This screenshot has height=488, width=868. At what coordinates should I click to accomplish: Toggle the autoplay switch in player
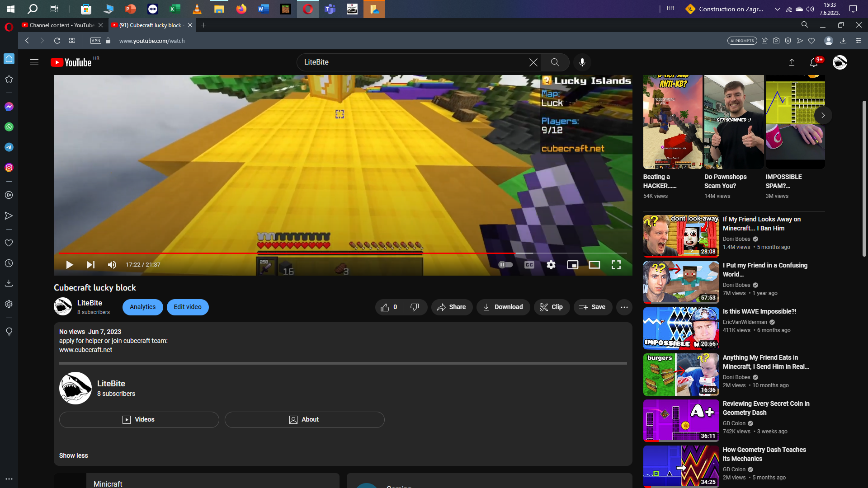pyautogui.click(x=505, y=265)
